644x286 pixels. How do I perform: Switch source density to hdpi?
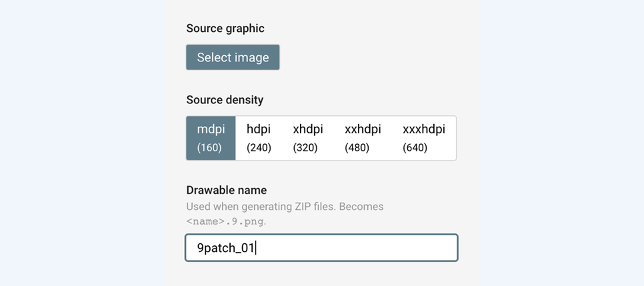click(x=259, y=138)
